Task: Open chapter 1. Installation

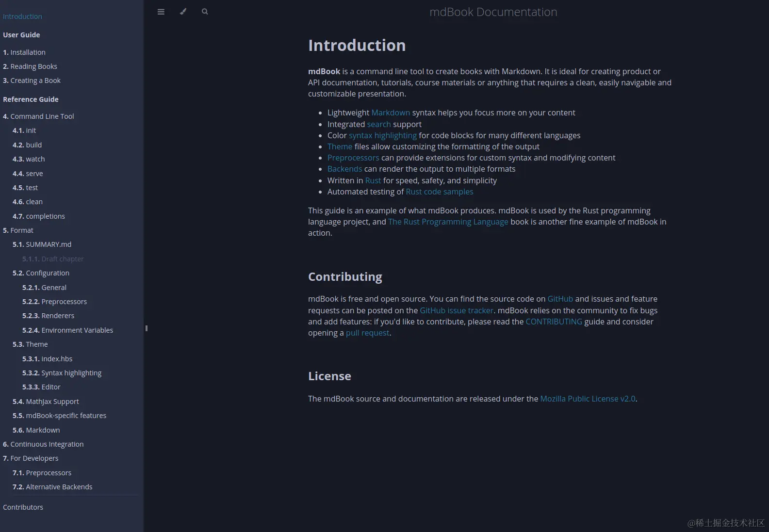Action: point(24,52)
